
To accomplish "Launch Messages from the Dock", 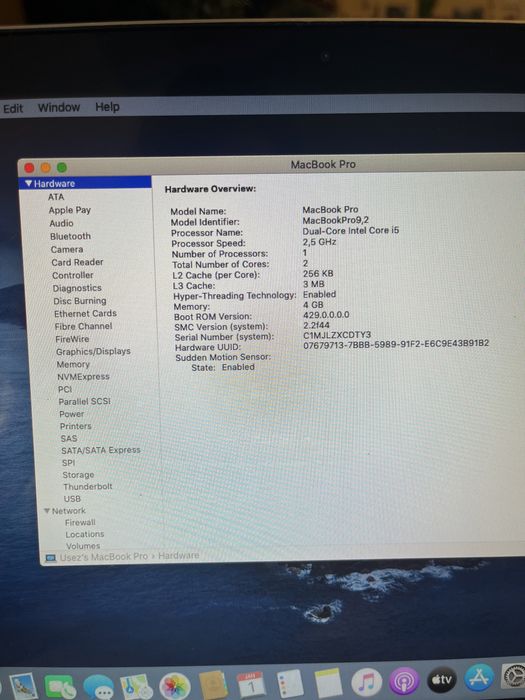I will pyautogui.click(x=98, y=687).
